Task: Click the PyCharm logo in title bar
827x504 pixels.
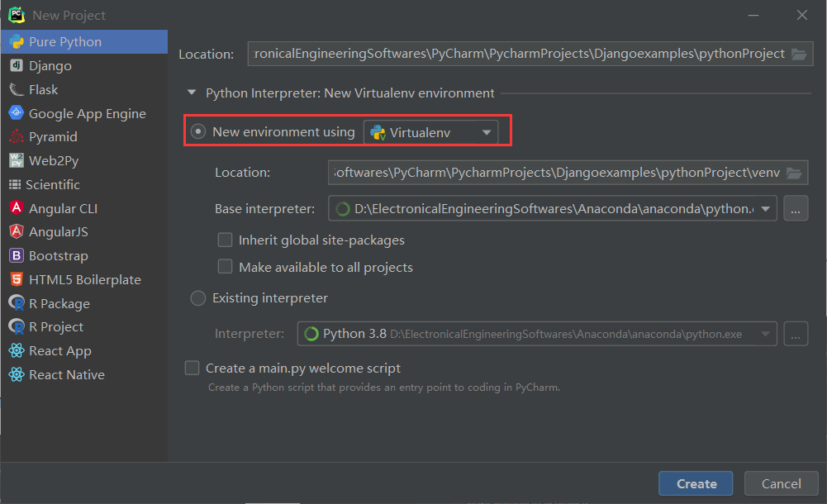Action: pyautogui.click(x=17, y=15)
